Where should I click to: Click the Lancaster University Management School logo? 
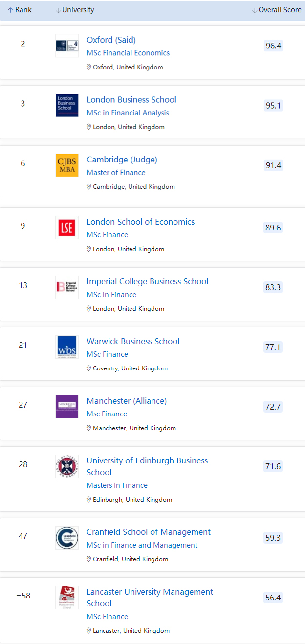(x=67, y=598)
